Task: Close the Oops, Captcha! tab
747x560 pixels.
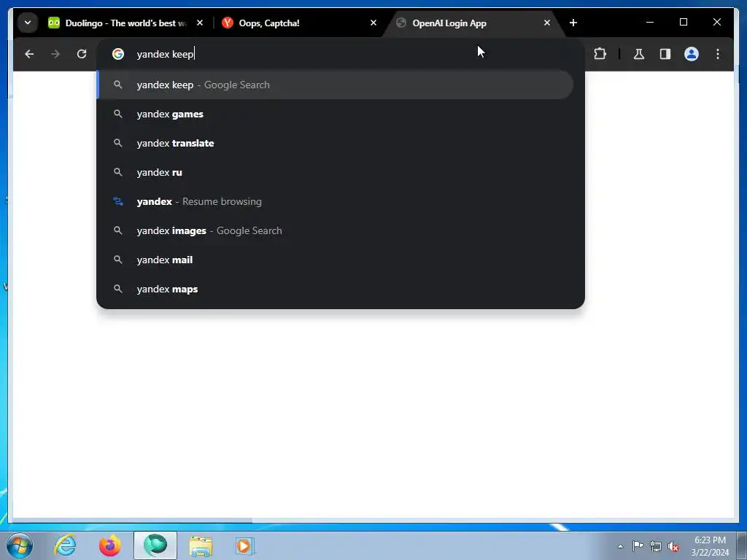Action: tap(373, 23)
